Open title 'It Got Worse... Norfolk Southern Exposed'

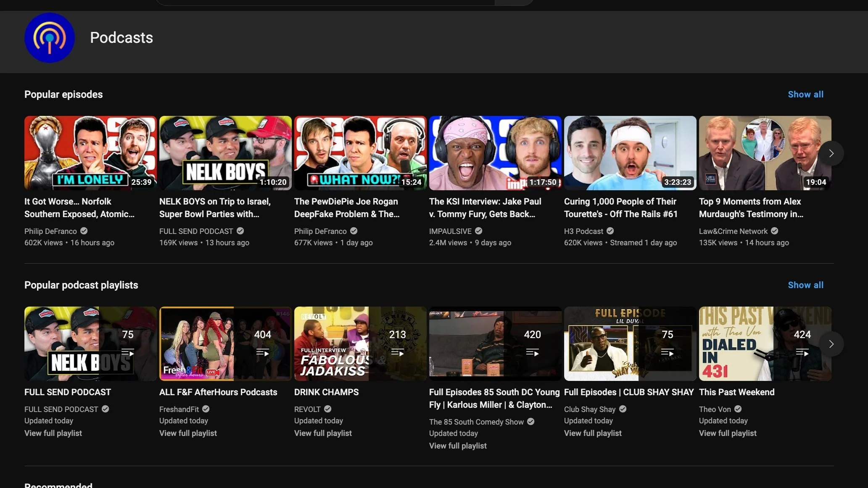[79, 208]
